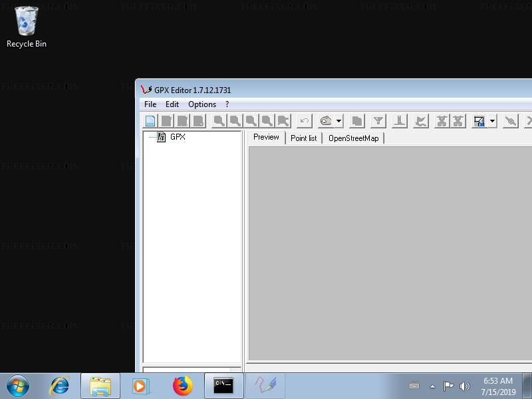Click the boot-shaped toolbar icon

tap(400, 121)
